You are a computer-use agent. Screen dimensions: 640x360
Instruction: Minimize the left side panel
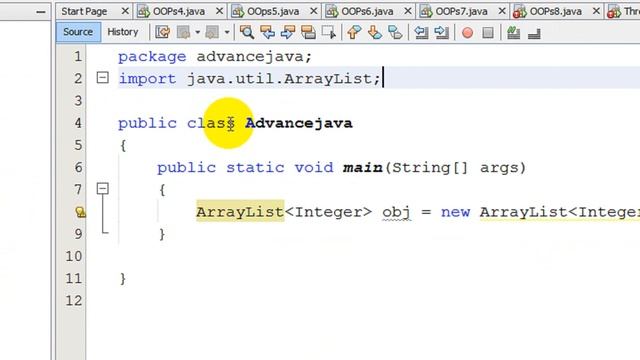click(40, 12)
